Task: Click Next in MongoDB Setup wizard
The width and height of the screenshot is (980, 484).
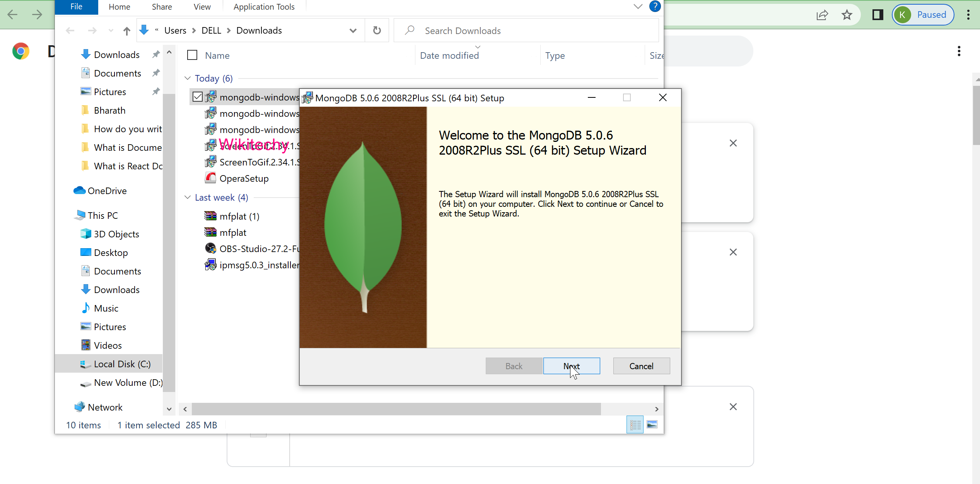Action: (571, 366)
